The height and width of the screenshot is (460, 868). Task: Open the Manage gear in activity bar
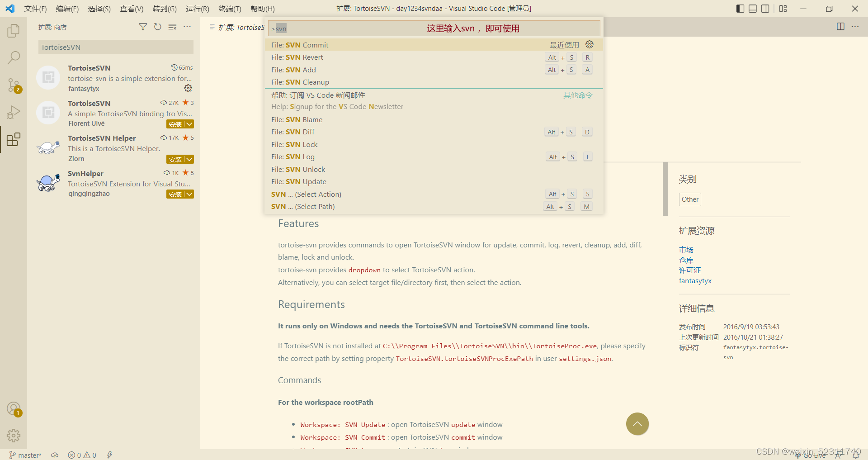pos(14,436)
